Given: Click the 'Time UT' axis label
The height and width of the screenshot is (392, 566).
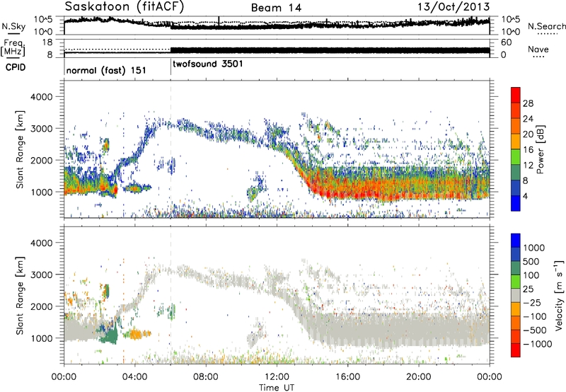Looking at the screenshot, I should tap(277, 387).
